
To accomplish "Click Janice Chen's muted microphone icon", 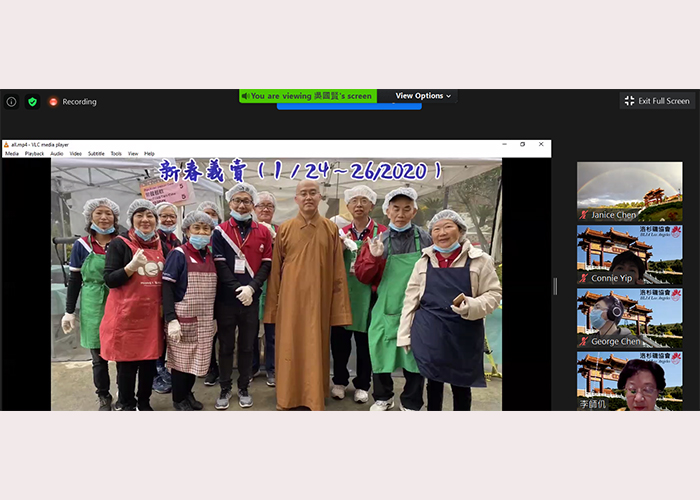I will (583, 215).
